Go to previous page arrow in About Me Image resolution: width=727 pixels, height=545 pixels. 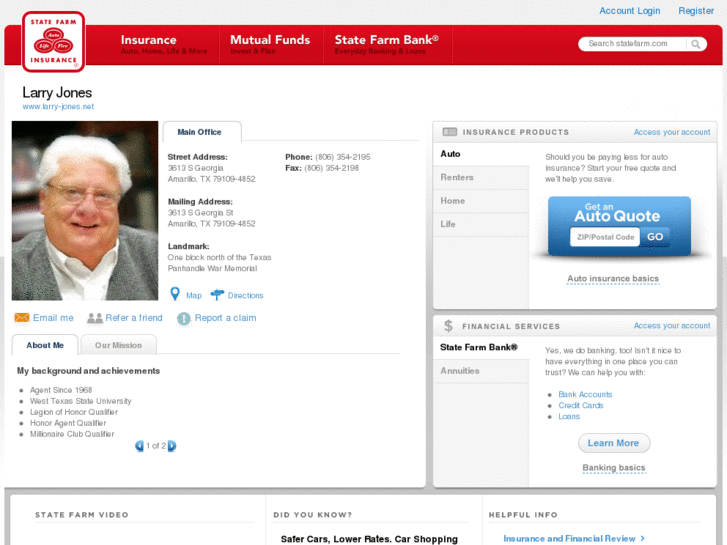pyautogui.click(x=139, y=446)
